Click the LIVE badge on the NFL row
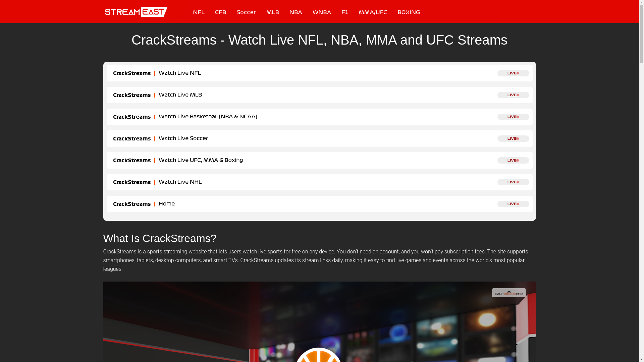 (513, 73)
